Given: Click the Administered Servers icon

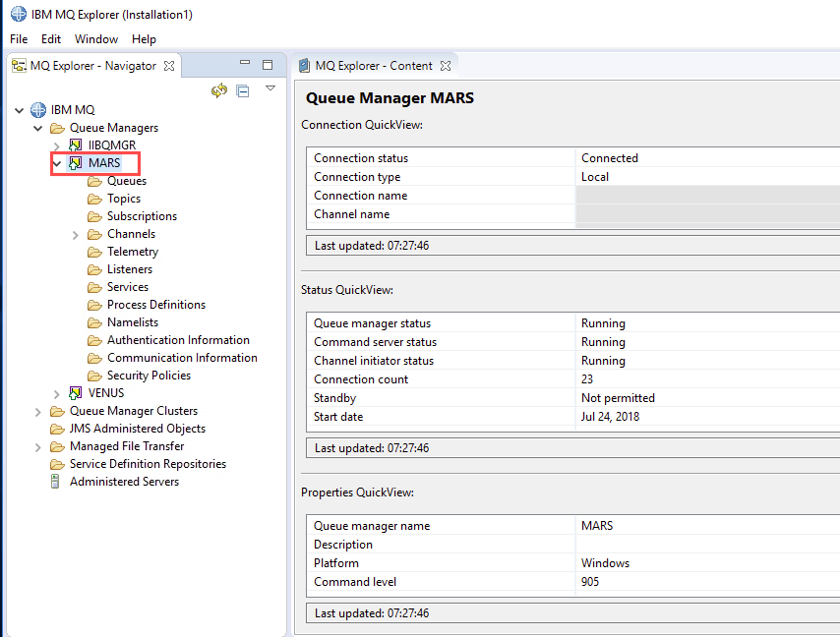Looking at the screenshot, I should click(x=55, y=482).
